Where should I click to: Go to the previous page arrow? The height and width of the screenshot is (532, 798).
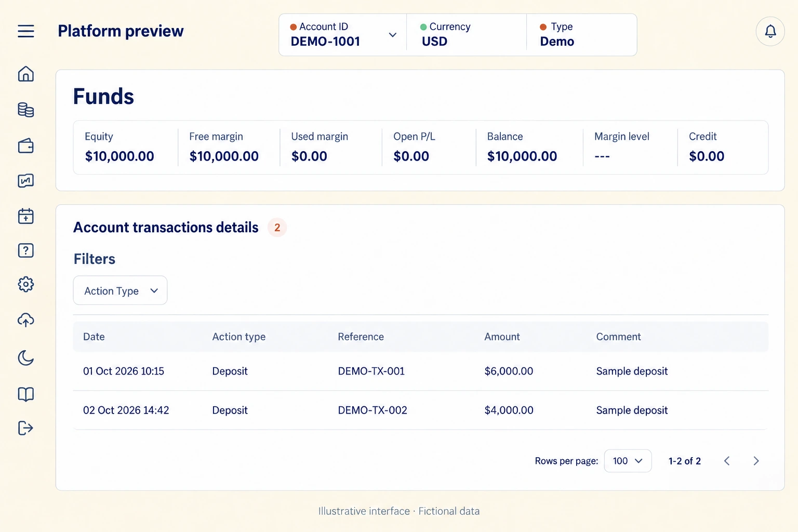click(x=727, y=461)
